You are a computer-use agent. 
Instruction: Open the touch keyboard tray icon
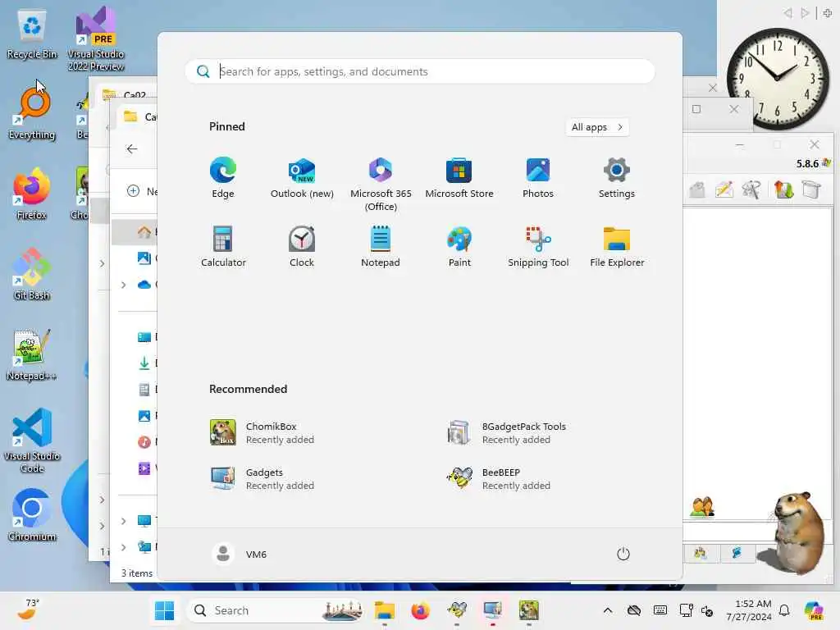660,610
